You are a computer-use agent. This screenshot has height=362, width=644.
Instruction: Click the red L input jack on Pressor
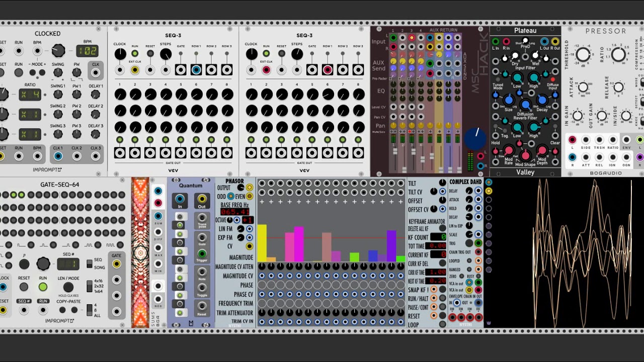pyautogui.click(x=572, y=140)
